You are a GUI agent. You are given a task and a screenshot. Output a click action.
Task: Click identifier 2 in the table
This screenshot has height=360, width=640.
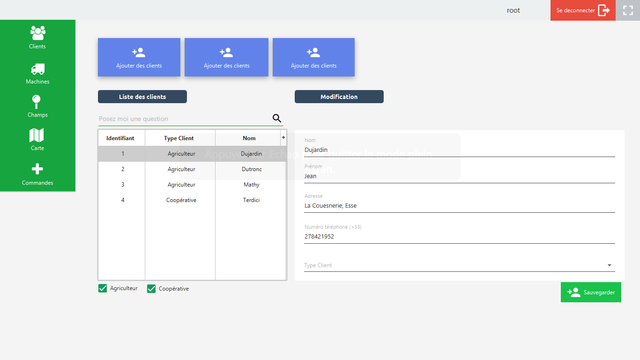[122, 169]
